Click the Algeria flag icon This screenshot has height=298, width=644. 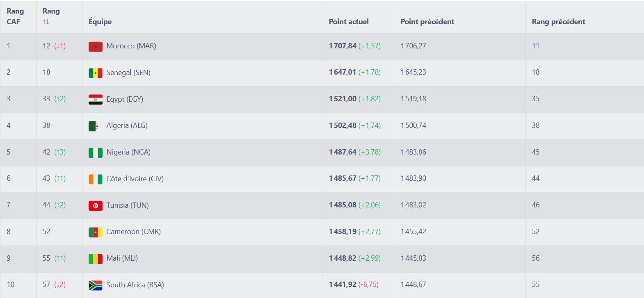click(94, 126)
